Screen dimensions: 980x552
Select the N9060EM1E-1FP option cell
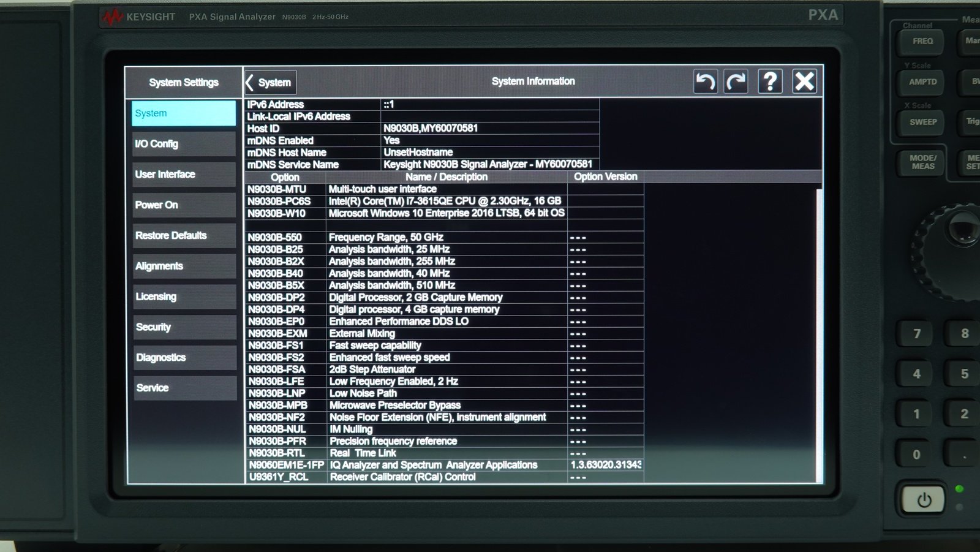[285, 465]
